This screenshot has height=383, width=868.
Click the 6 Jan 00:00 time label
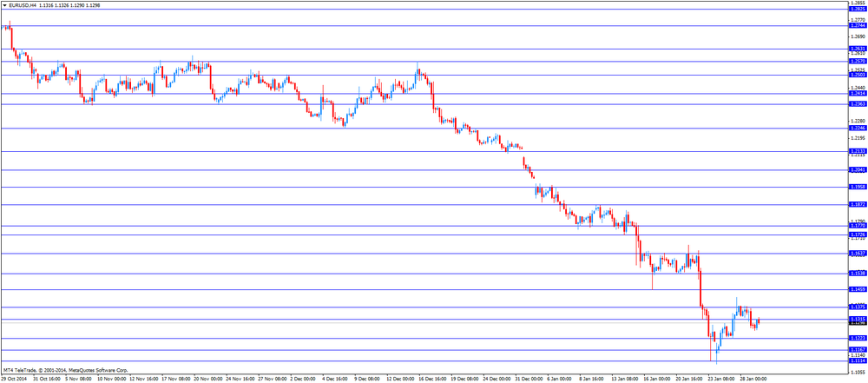point(561,380)
